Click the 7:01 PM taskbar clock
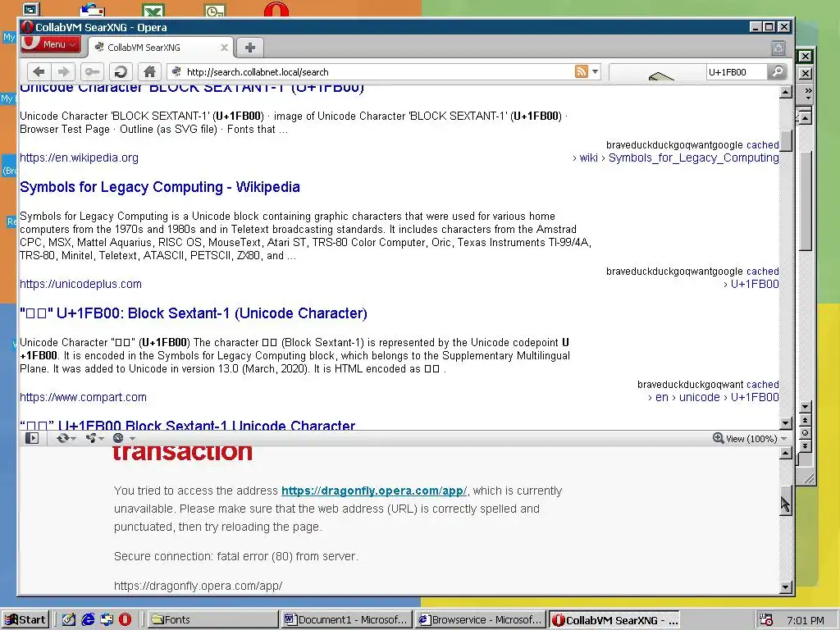 [x=806, y=620]
